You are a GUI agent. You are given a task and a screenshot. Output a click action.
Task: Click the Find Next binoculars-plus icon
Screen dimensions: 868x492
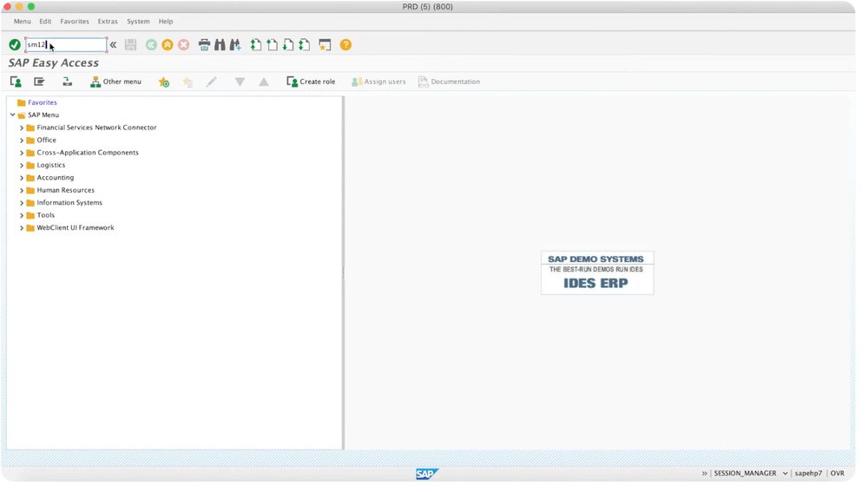coord(235,45)
